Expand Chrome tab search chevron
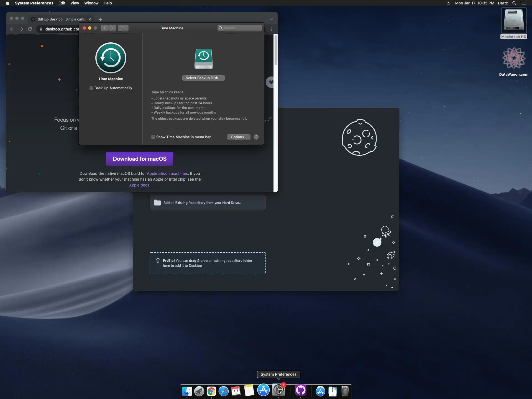Screen dimensions: 532x399 click(x=272, y=19)
